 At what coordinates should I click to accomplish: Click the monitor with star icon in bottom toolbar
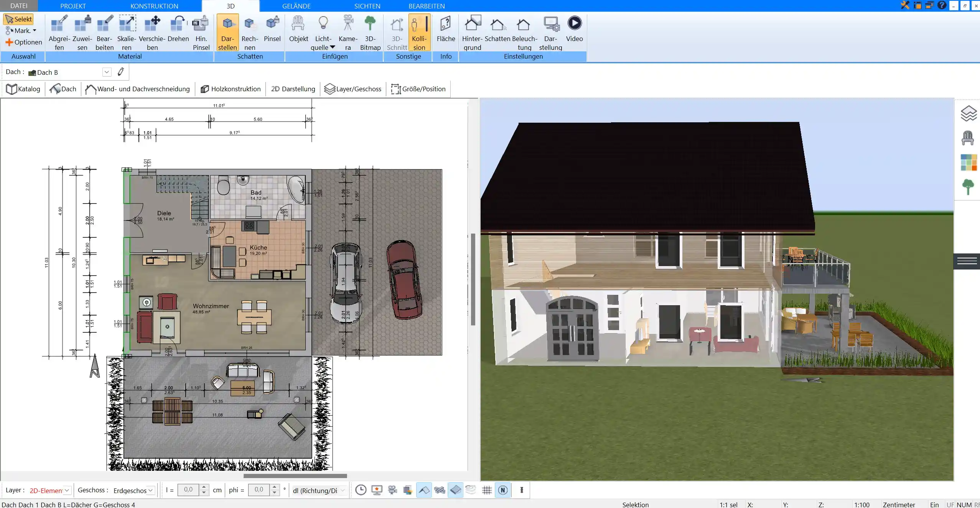pos(377,490)
